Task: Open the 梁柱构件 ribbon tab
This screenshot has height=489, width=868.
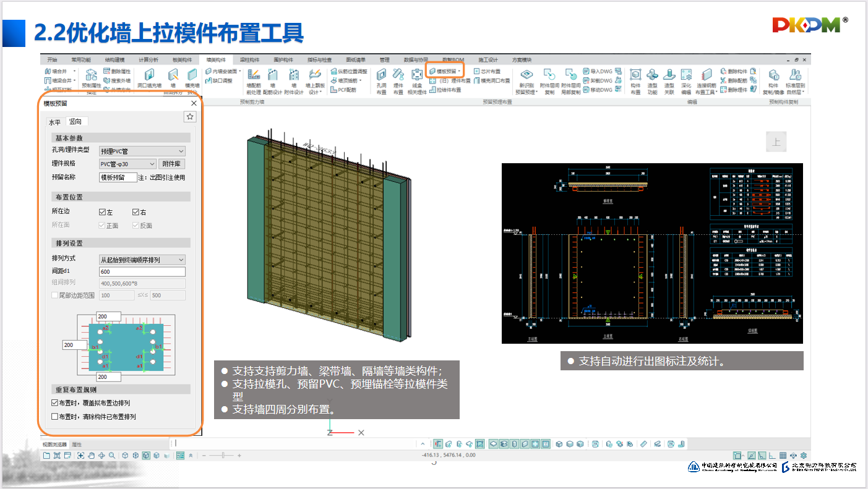Action: (x=249, y=60)
